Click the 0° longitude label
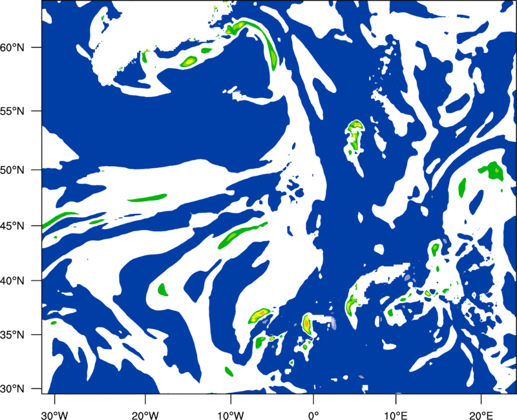 (x=313, y=415)
